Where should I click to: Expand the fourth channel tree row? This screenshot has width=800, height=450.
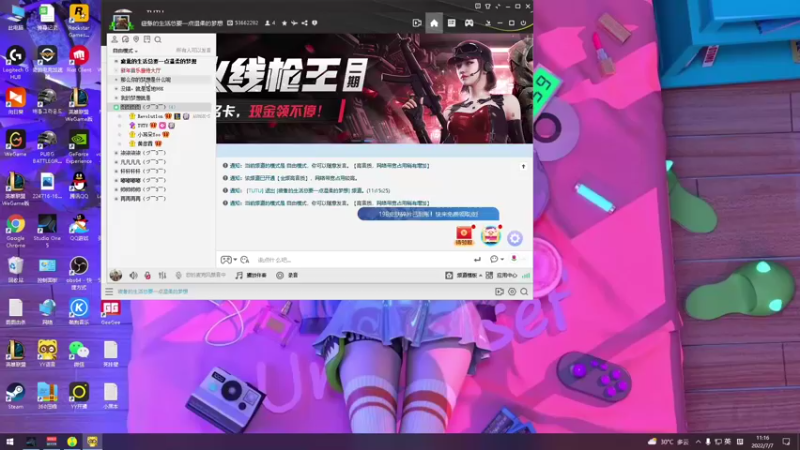coord(116,89)
